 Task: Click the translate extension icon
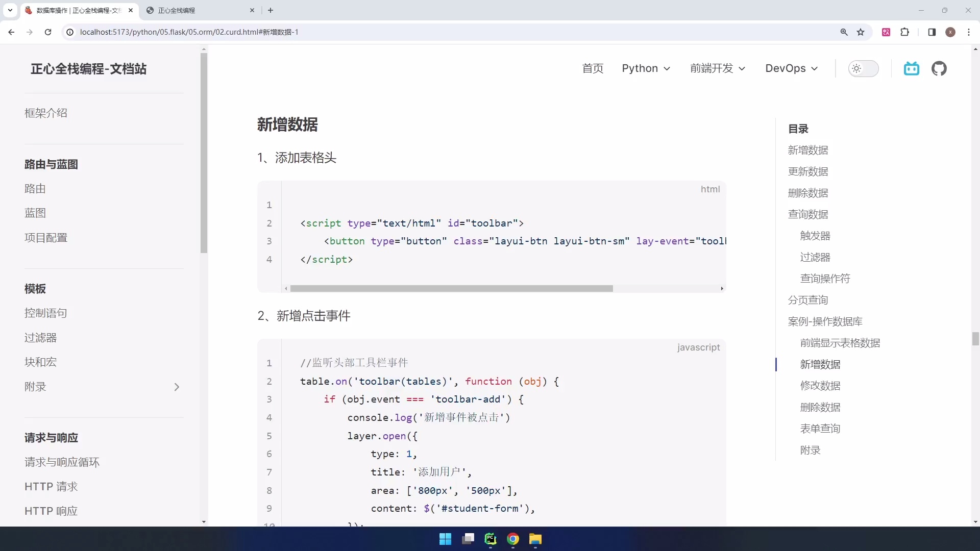pos(887,32)
